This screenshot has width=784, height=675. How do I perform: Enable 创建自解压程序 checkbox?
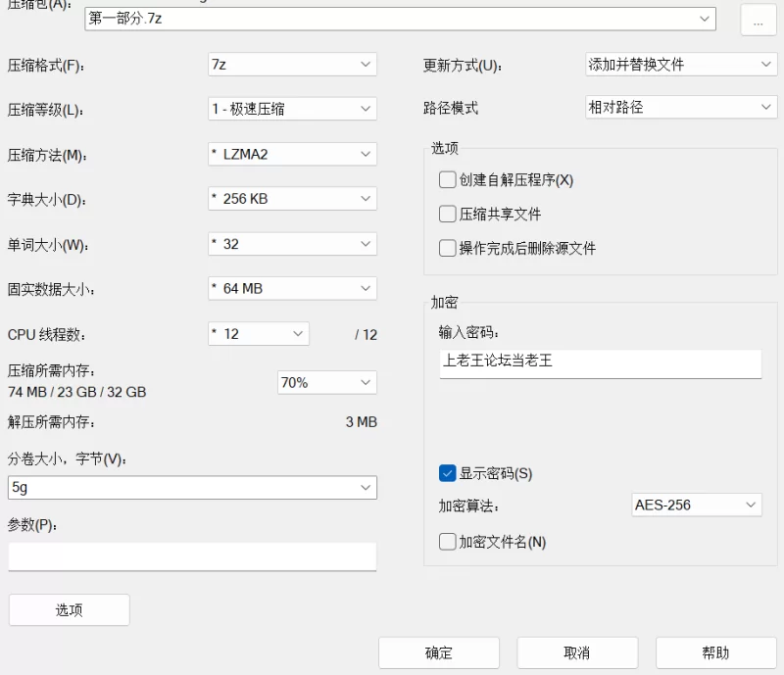coord(448,180)
